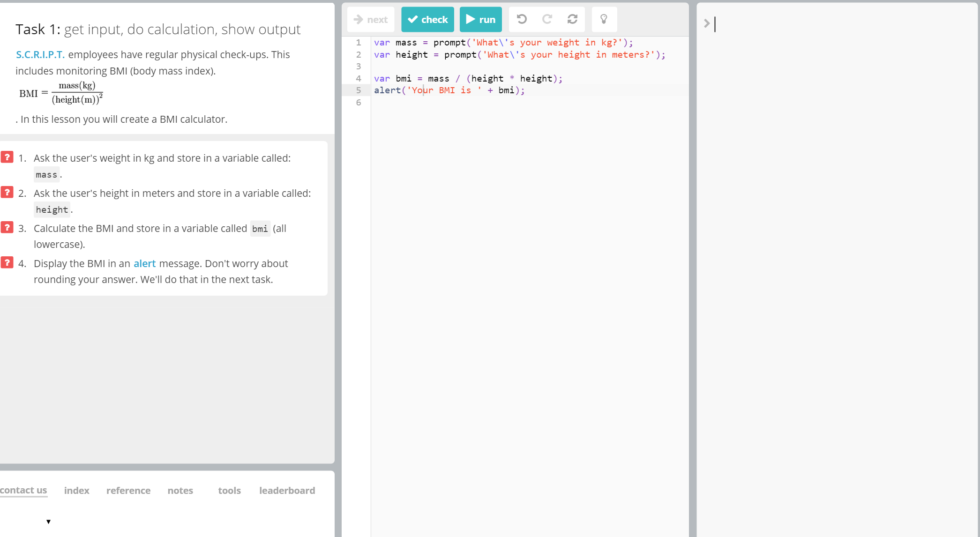This screenshot has width=980, height=537.
Task: Click the question mark beside step 3
Action: click(x=7, y=227)
